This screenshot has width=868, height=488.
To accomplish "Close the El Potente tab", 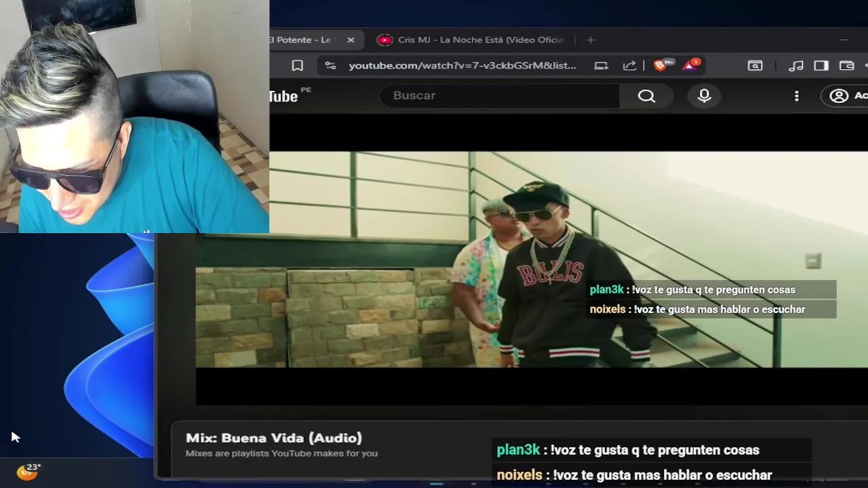I will point(351,40).
